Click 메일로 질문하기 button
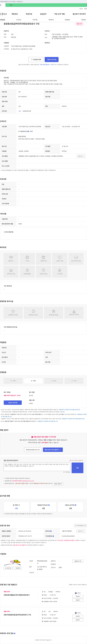This screenshot has height=644, width=87. click(x=58, y=484)
